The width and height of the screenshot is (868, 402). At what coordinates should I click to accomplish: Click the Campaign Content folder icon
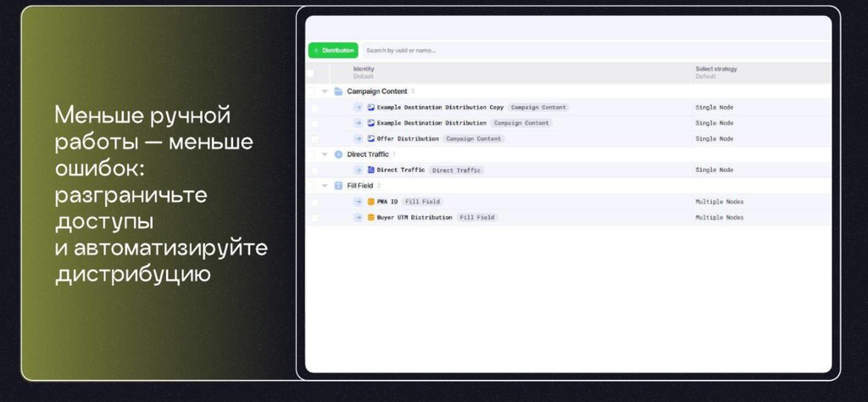tap(338, 92)
